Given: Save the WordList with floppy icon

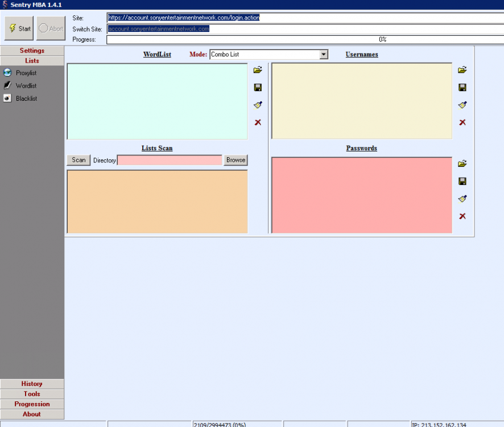Looking at the screenshot, I should click(x=258, y=87).
